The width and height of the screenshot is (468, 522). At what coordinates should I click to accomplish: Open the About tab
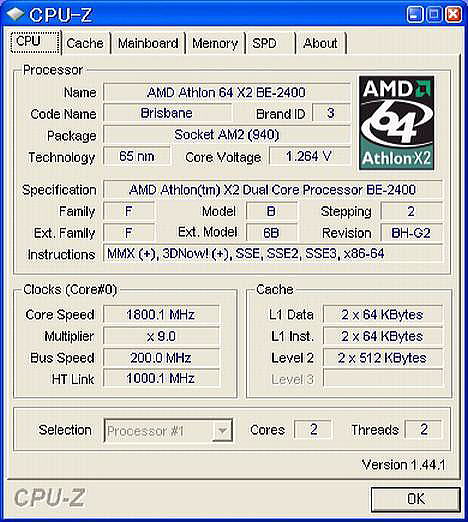pos(321,43)
